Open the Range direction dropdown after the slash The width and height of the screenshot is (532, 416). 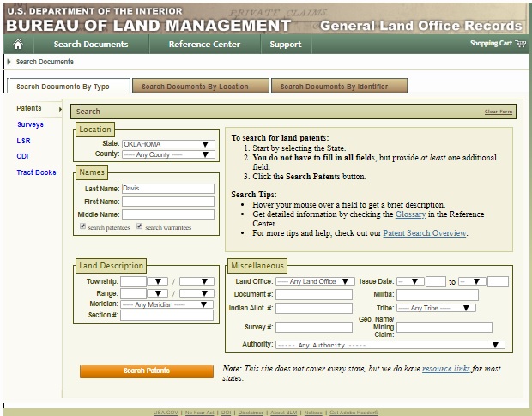(x=196, y=293)
